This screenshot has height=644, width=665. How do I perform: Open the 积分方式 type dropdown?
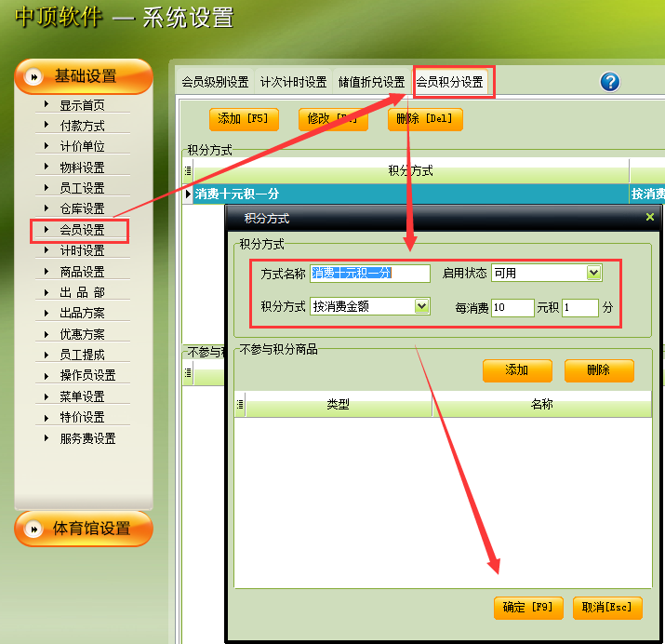pos(421,306)
